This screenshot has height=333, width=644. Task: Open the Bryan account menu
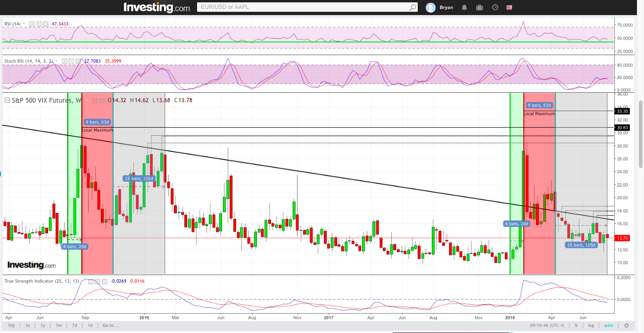446,8
